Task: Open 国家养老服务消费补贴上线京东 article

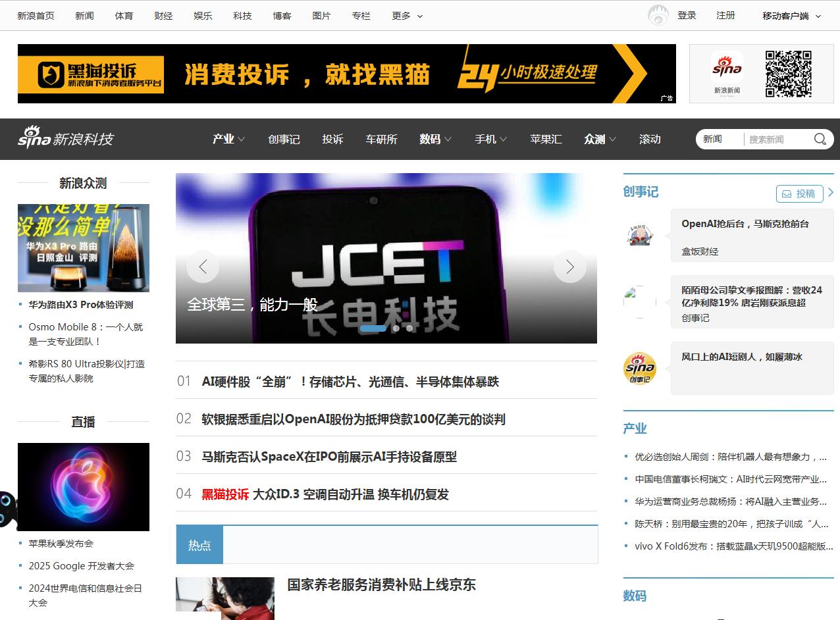Action: [381, 585]
